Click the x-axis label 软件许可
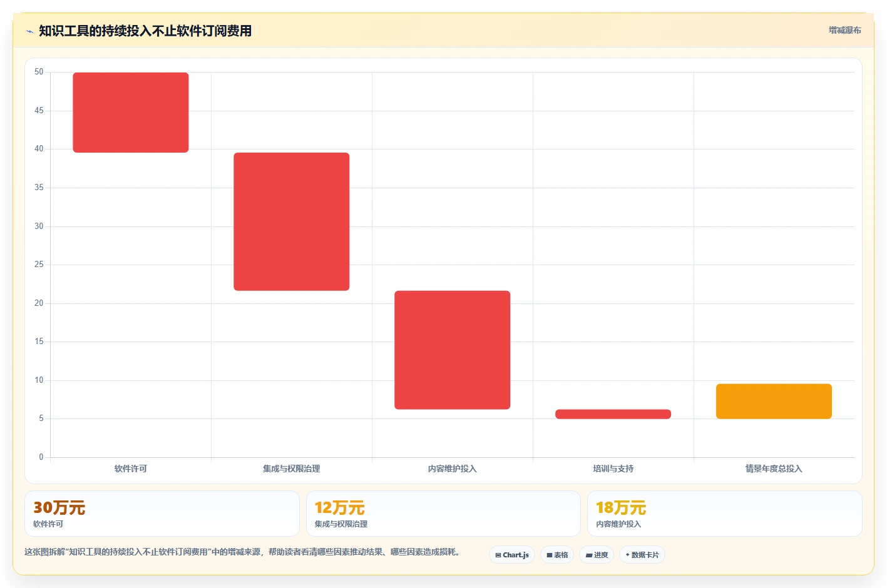887x588 pixels. pyautogui.click(x=131, y=469)
